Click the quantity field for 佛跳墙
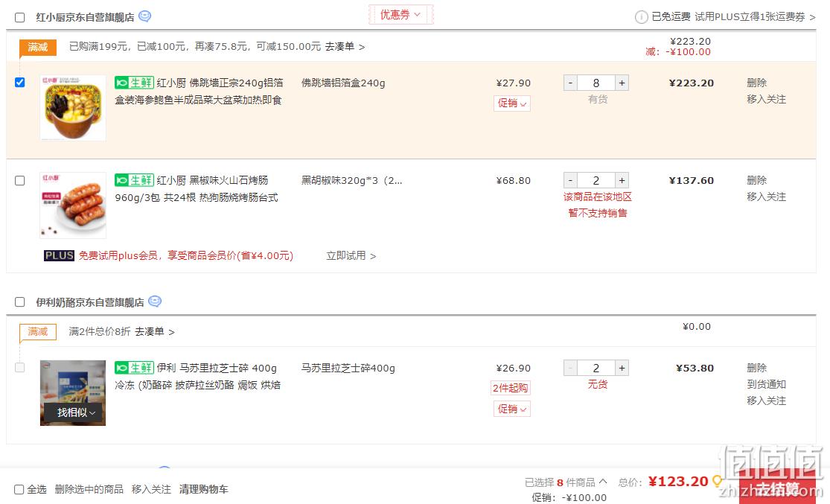Screen dimensions: 830x504 tap(596, 83)
